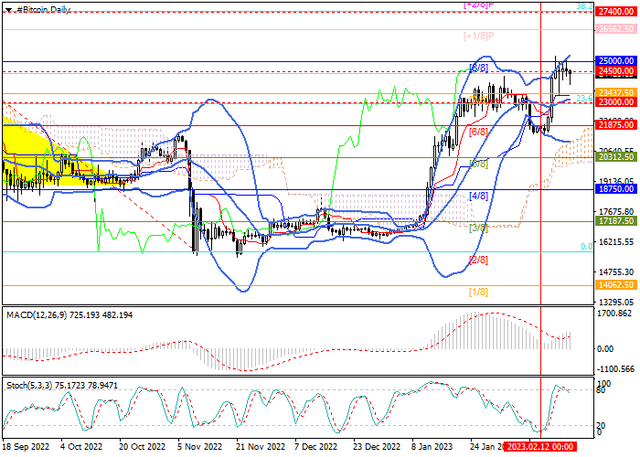The height and width of the screenshot is (457, 640).
Task: Click the green 20312.50 price tag
Action: coord(616,157)
